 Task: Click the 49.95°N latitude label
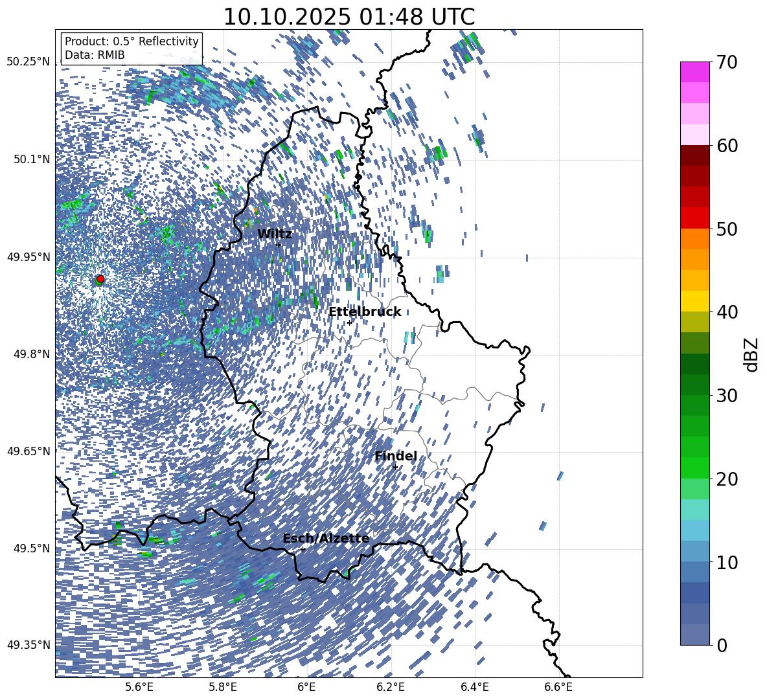[29, 256]
